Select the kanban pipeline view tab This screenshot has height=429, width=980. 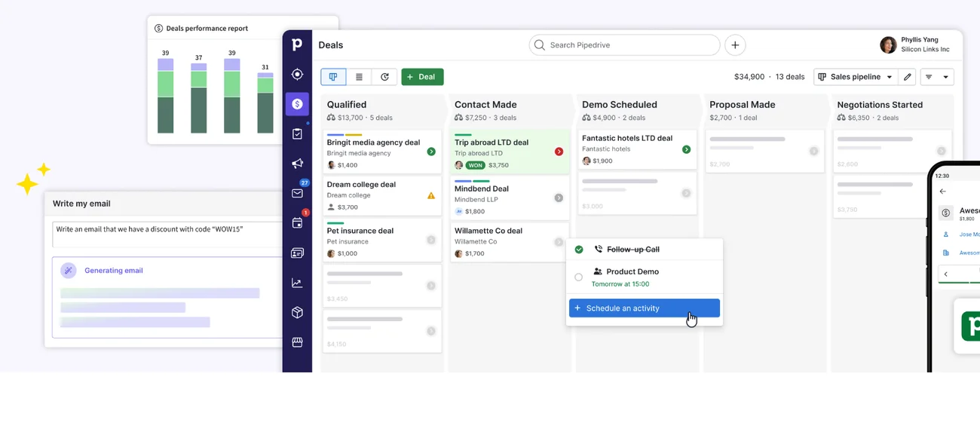[333, 77]
